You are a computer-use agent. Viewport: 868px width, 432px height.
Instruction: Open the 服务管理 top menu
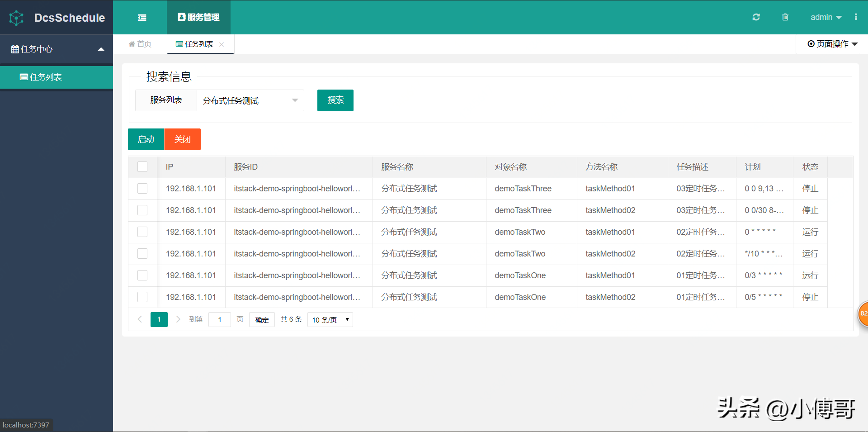point(198,17)
